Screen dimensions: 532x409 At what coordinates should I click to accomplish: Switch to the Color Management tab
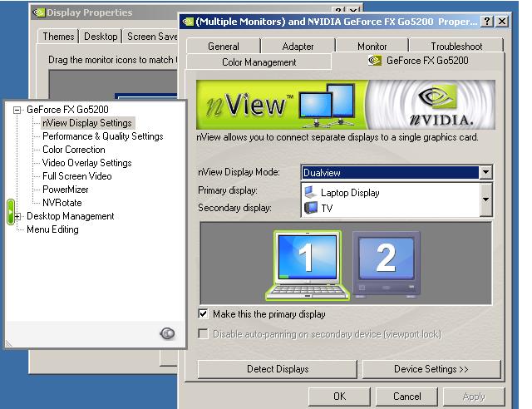[259, 62]
